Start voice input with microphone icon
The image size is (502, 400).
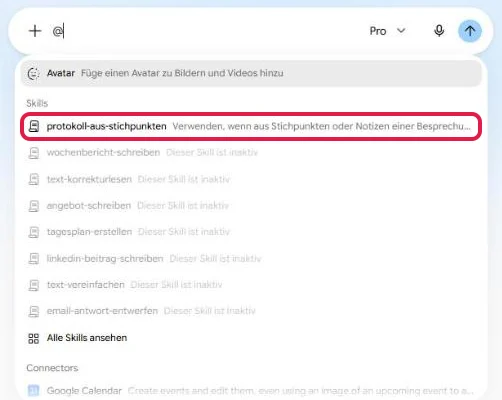point(439,31)
